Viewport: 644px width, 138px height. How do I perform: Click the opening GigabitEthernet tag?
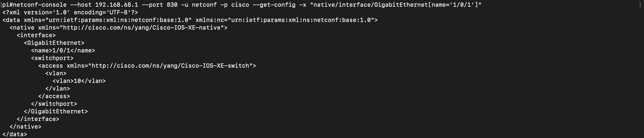coord(54,43)
